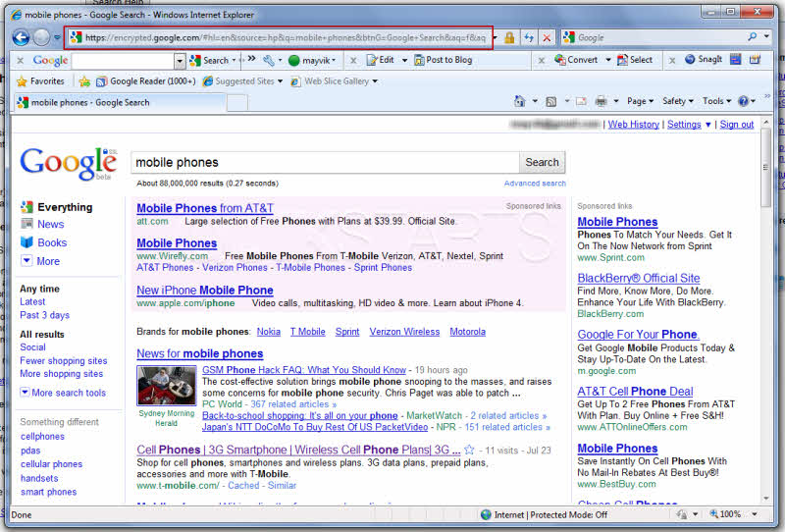
Task: Open the search provider dropdown arrow
Action: coord(766,36)
